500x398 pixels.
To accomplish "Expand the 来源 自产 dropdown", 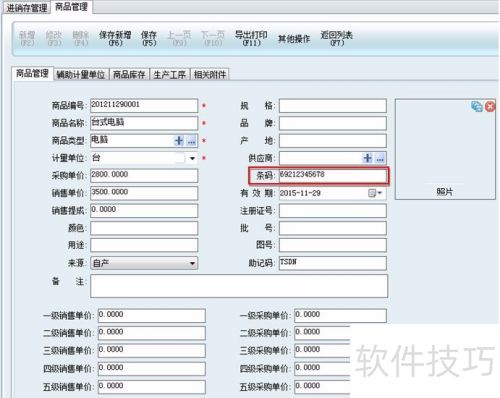I will [x=144, y=263].
